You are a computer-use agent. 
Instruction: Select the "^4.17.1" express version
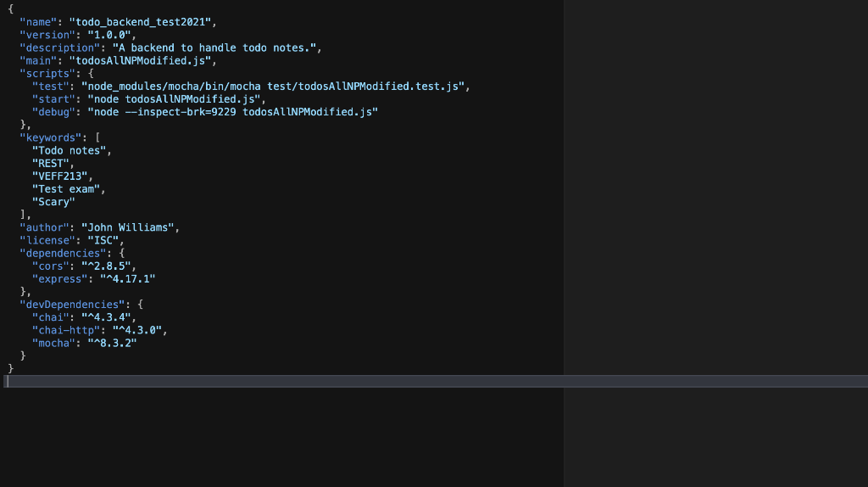128,278
